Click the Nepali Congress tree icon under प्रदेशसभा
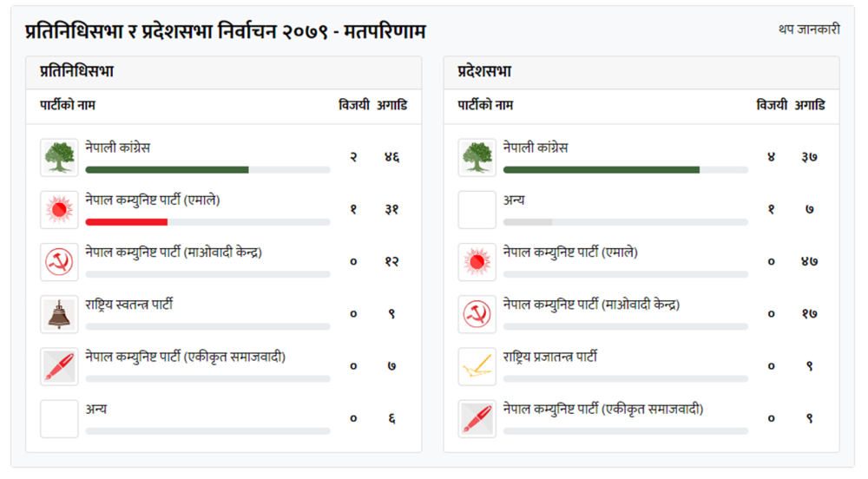The height and width of the screenshot is (479, 868). [477, 158]
